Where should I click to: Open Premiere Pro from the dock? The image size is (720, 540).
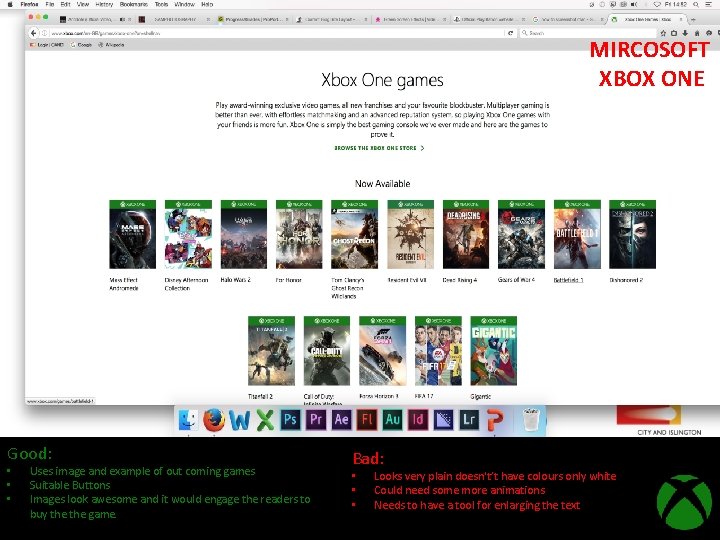coord(316,419)
